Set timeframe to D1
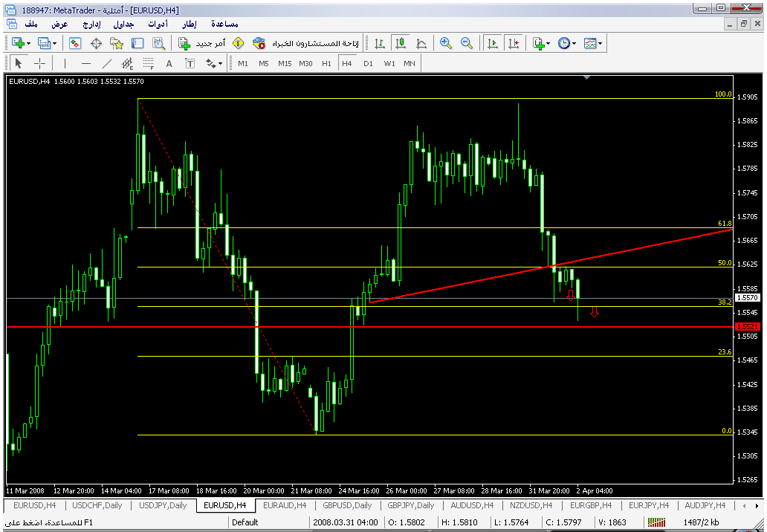The width and height of the screenshot is (767, 532). click(368, 64)
